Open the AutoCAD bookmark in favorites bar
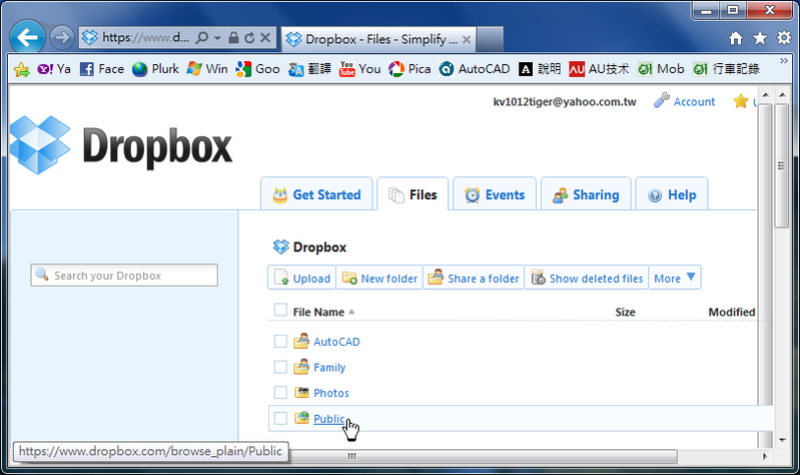This screenshot has height=475, width=800. point(474,69)
